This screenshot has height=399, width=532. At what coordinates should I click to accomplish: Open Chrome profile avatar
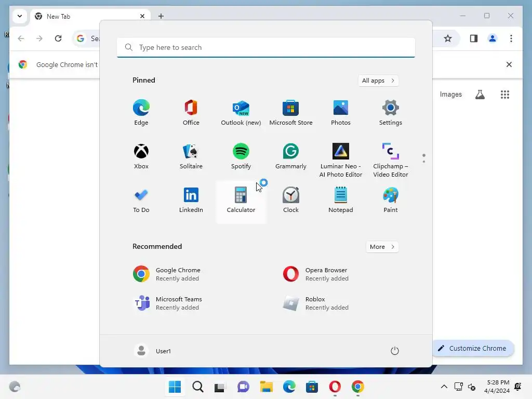[x=493, y=38]
